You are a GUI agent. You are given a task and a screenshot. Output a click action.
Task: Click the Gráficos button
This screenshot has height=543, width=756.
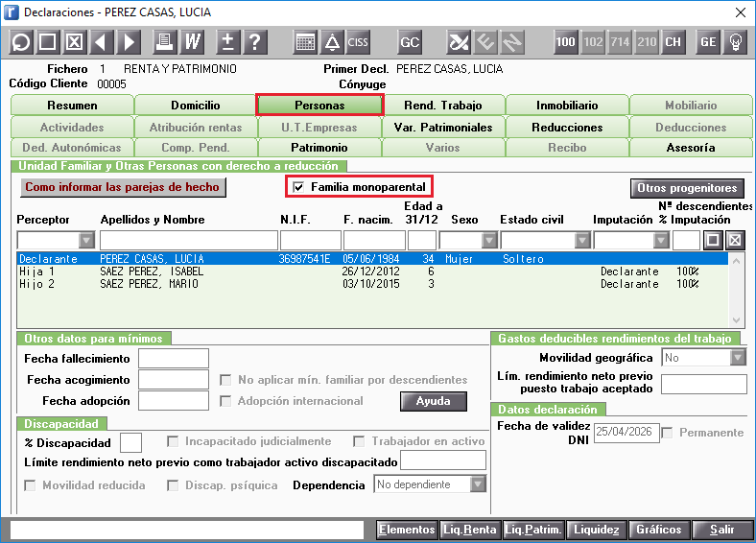click(x=659, y=530)
